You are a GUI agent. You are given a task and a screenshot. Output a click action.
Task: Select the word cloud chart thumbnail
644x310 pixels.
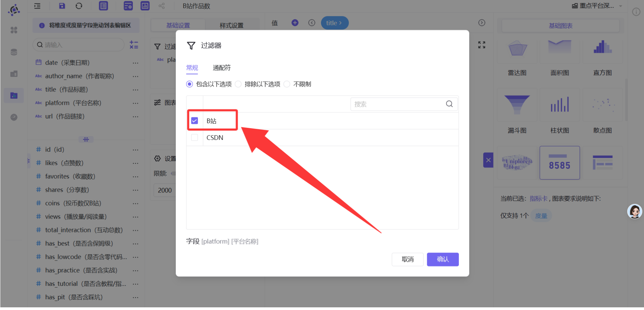517,163
